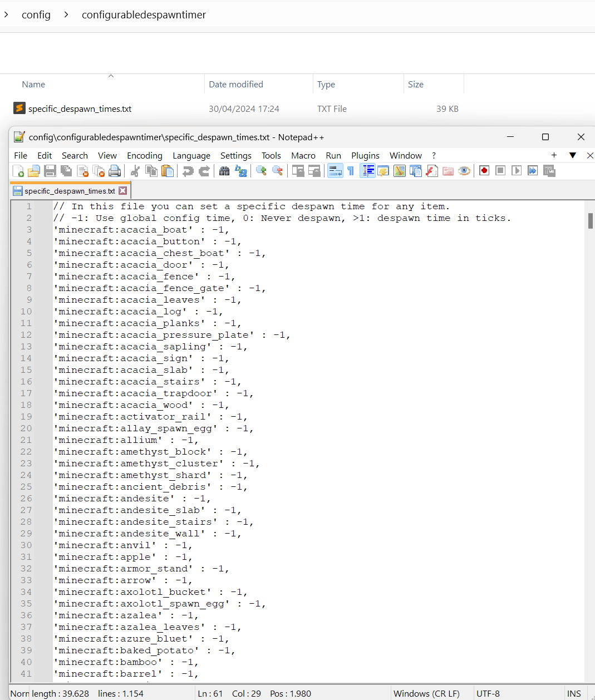The image size is (595, 700).
Task: Open the Search menu
Action: click(75, 156)
